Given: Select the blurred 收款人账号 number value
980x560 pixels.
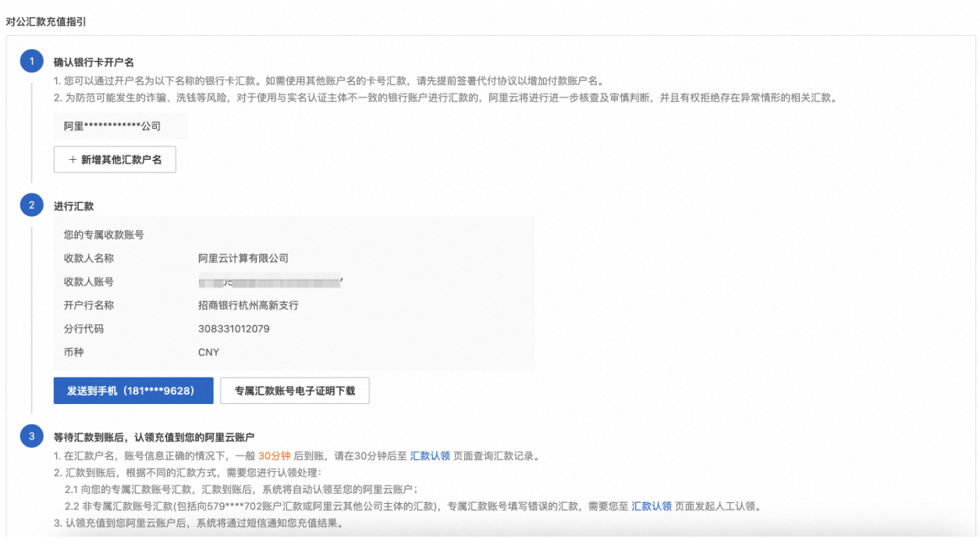Looking at the screenshot, I should 270,282.
